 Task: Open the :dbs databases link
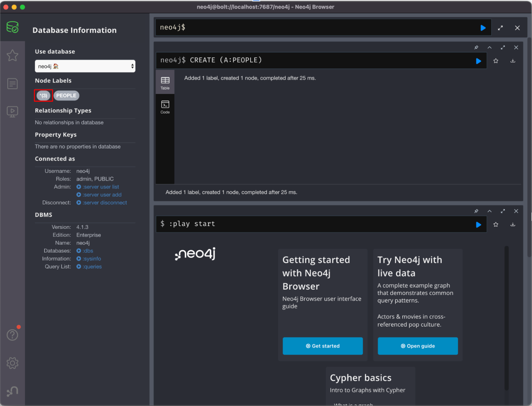coord(85,251)
